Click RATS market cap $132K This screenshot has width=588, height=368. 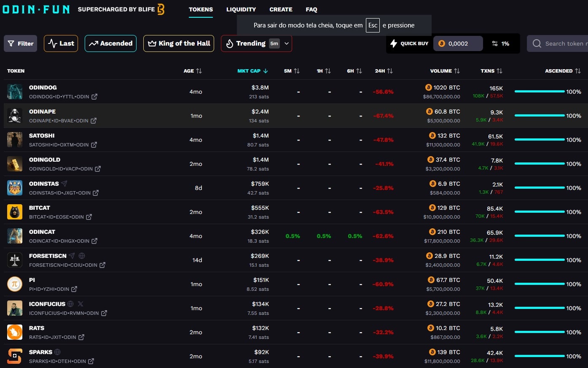point(260,328)
